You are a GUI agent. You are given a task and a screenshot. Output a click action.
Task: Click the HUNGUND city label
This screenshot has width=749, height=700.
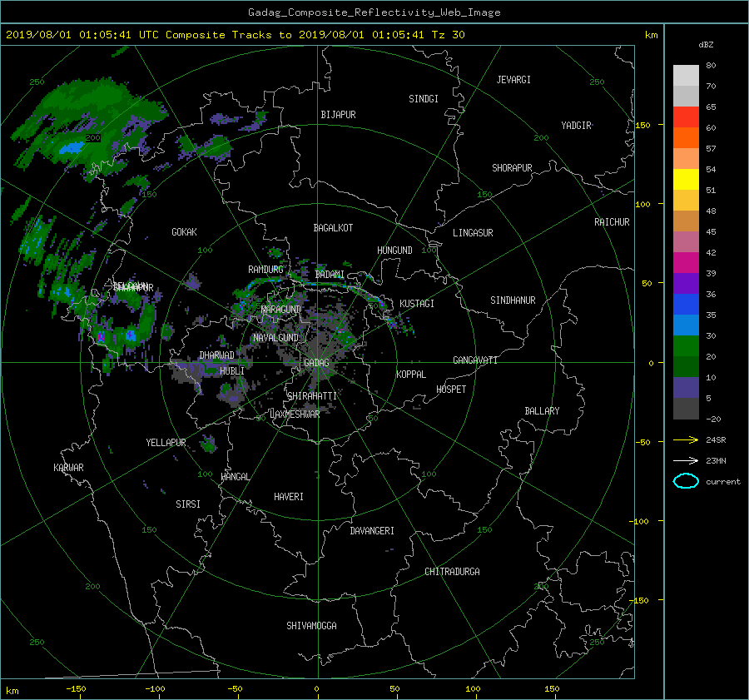(394, 251)
